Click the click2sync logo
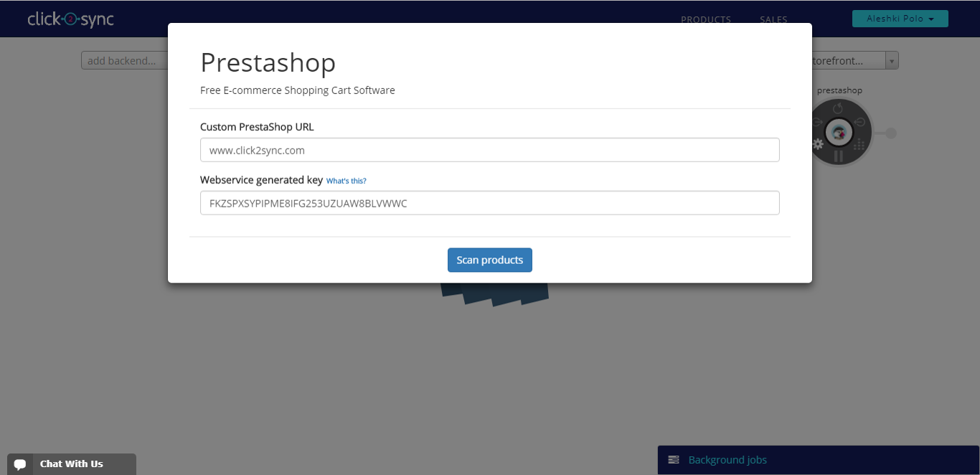Image resolution: width=980 pixels, height=475 pixels. [x=70, y=19]
